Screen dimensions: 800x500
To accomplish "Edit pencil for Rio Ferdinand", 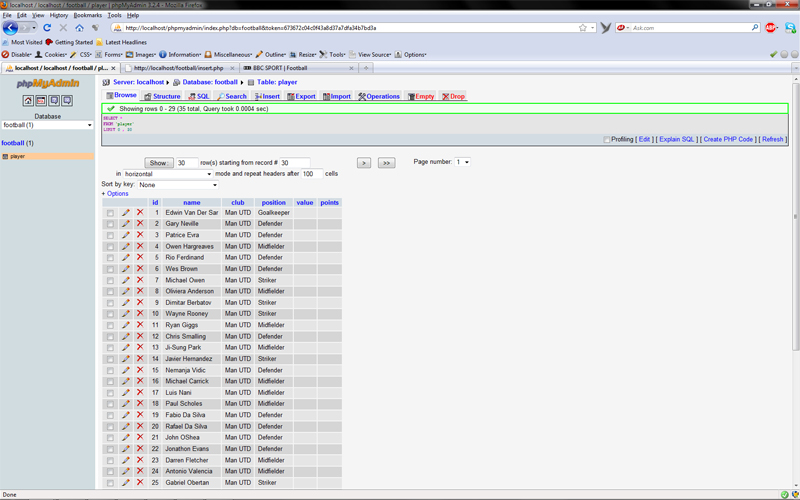I will (x=126, y=257).
